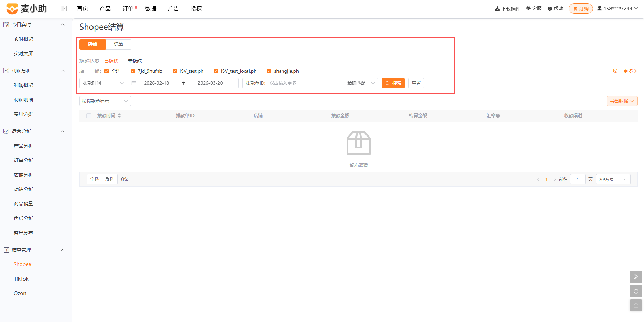Go to previous page arrow
The width and height of the screenshot is (644, 322).
coord(538,179)
